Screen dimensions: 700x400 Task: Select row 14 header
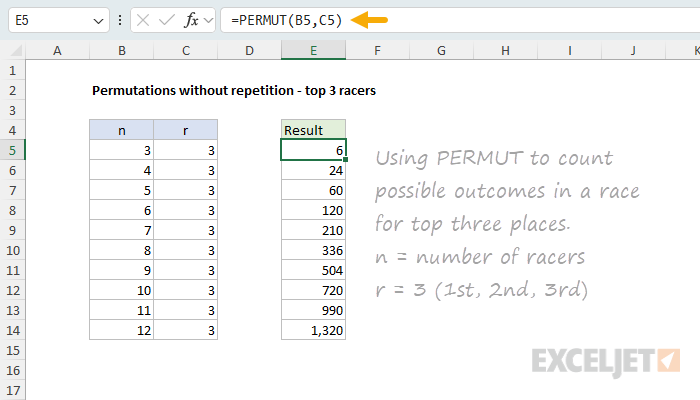coord(12,330)
